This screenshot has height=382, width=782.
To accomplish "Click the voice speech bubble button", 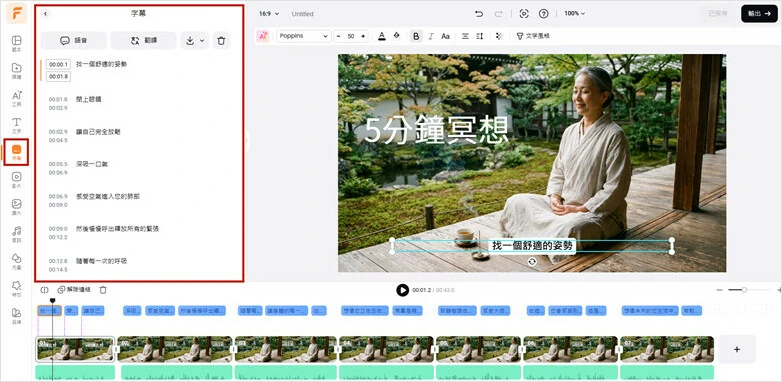I will click(x=74, y=41).
